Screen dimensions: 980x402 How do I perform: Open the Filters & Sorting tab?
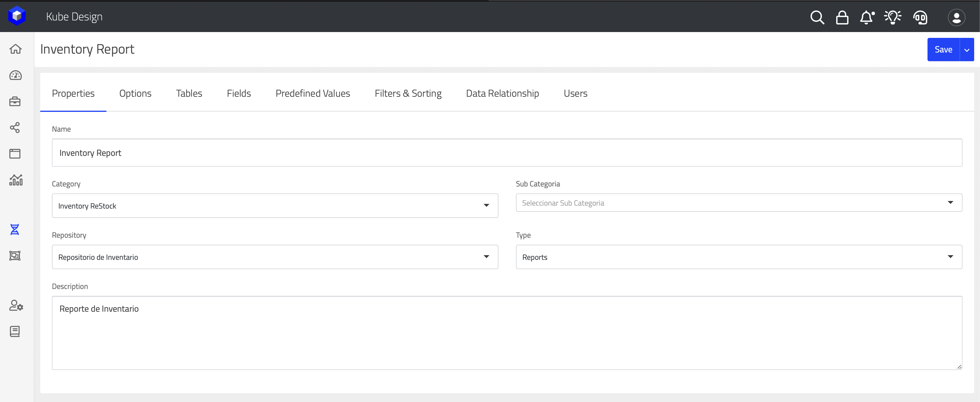tap(408, 94)
